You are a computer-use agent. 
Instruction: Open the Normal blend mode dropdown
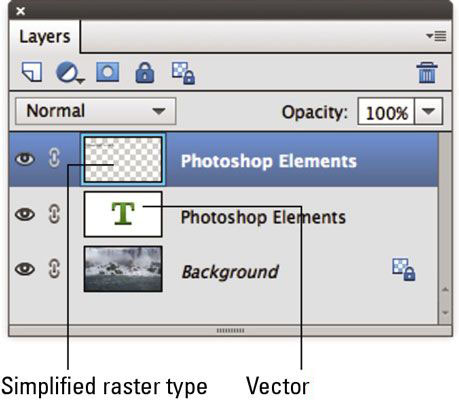click(96, 111)
